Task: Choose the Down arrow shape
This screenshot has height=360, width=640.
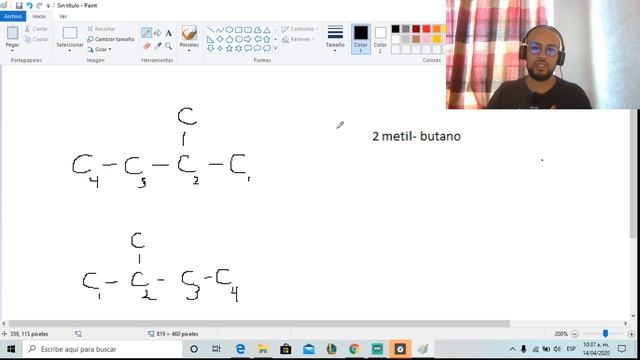Action: coord(211,49)
